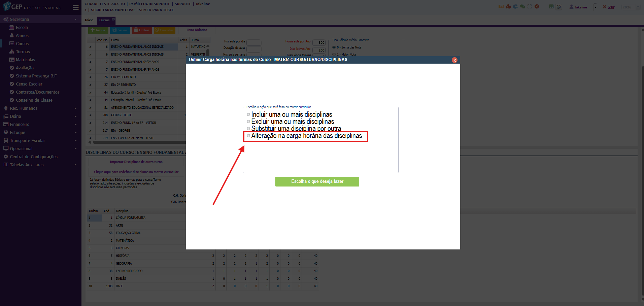Click the map marker icon
This screenshot has width=644, height=306.
(508, 6)
